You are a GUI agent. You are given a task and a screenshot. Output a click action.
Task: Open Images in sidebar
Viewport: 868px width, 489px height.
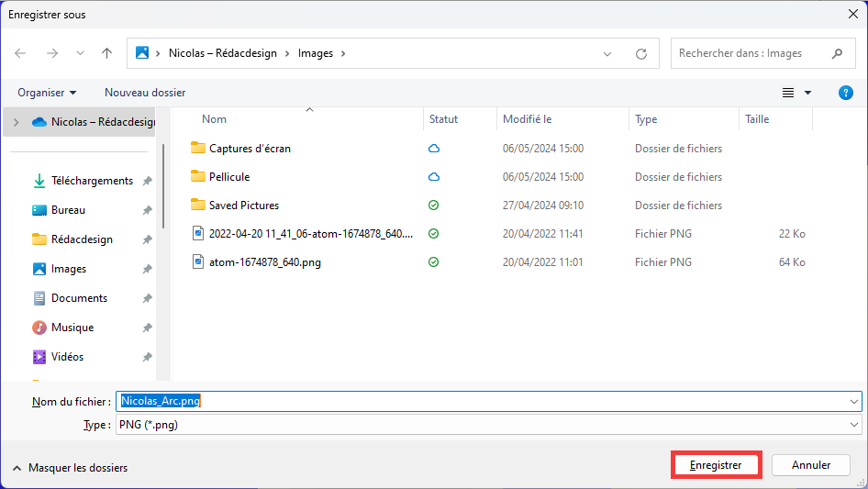[x=69, y=269]
